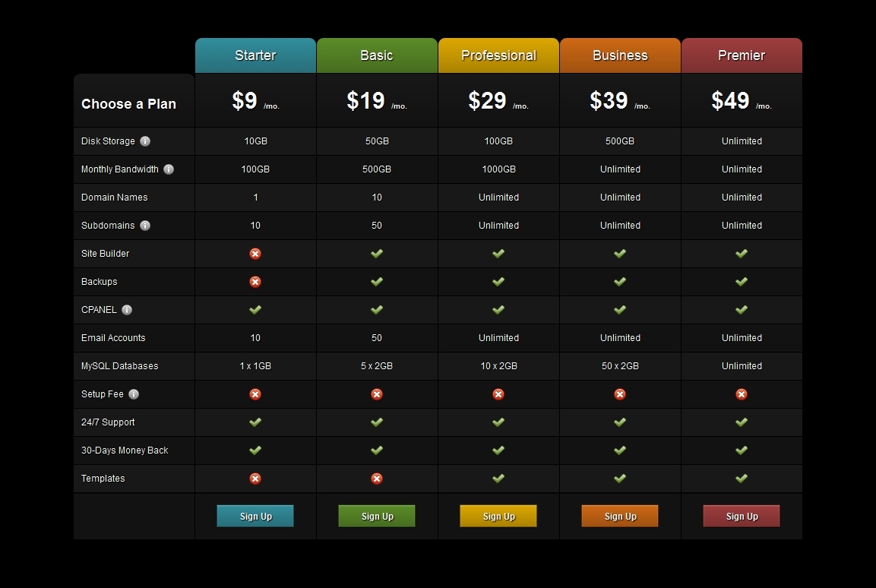The width and height of the screenshot is (876, 588).
Task: Click the Basic Setup Fee red cross
Action: click(377, 394)
